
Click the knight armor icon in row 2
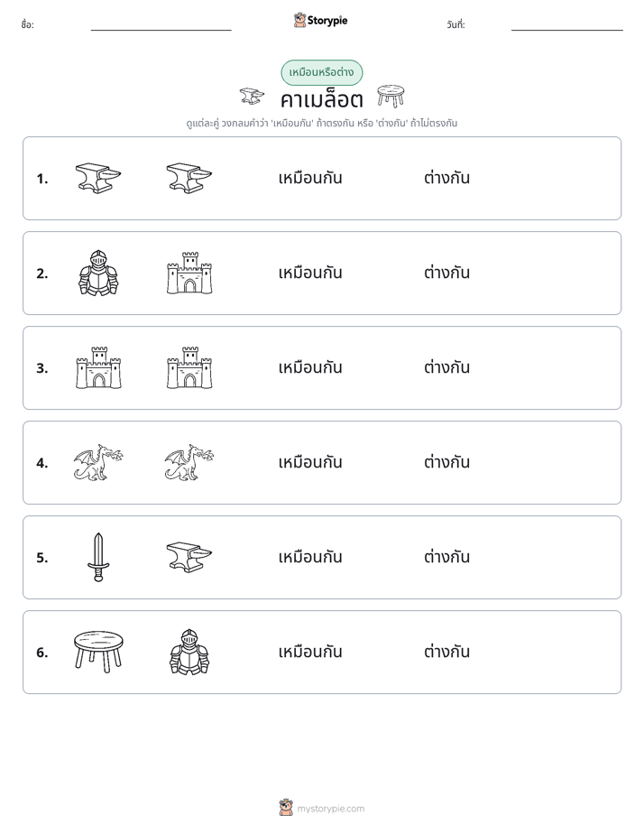click(98, 273)
